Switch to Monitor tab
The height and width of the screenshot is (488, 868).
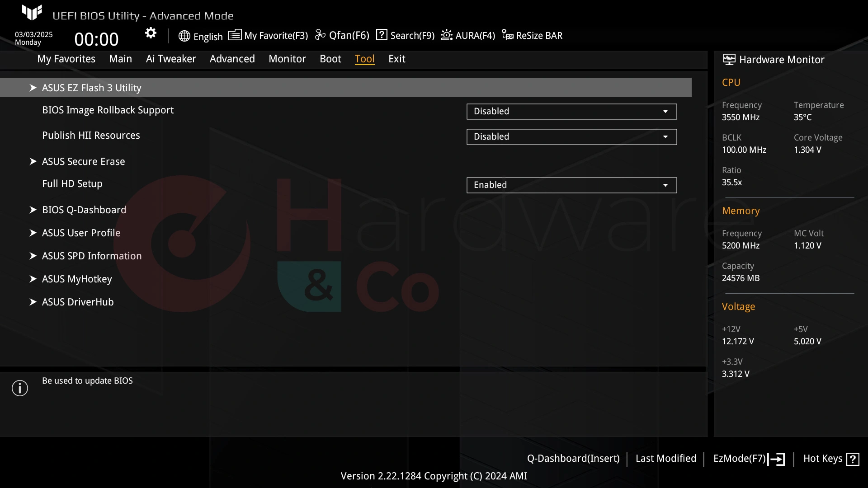(x=287, y=59)
